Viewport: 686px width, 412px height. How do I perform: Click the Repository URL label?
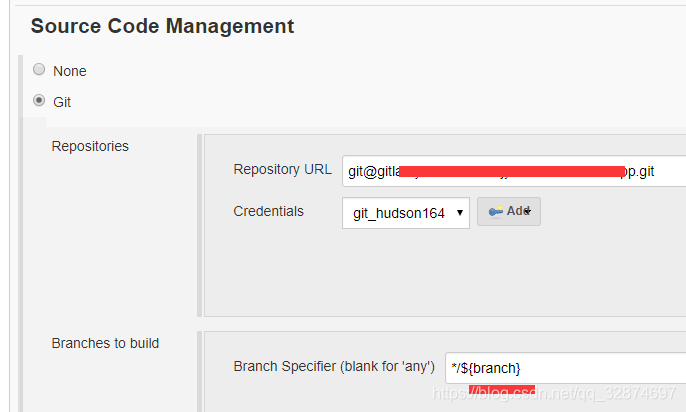click(x=283, y=169)
